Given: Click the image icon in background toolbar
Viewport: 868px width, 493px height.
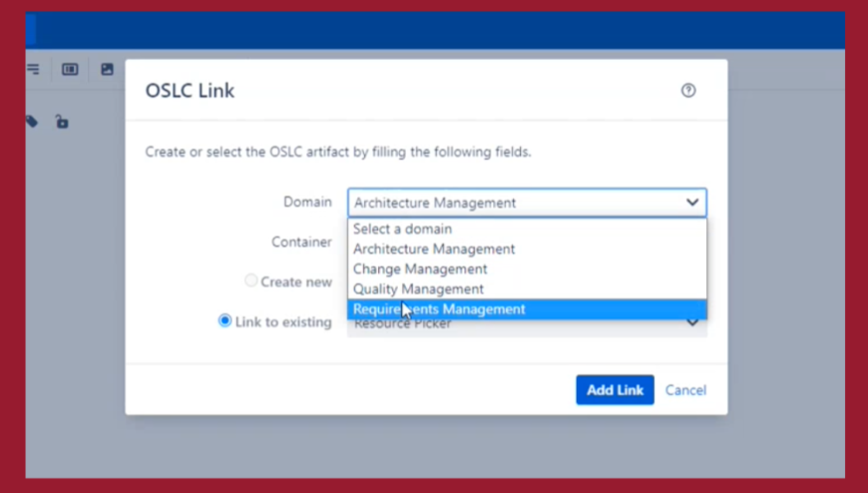Looking at the screenshot, I should pyautogui.click(x=107, y=69).
